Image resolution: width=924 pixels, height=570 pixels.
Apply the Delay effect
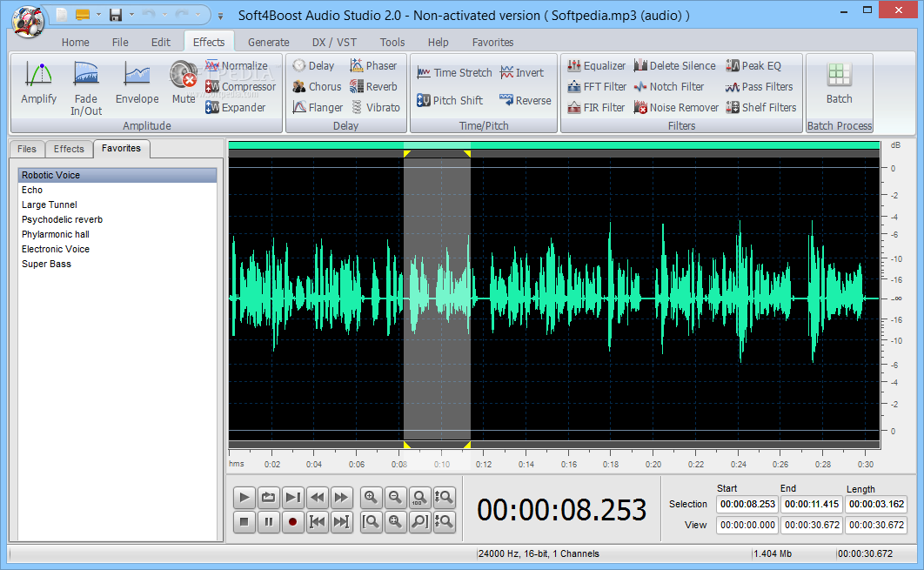coord(313,65)
